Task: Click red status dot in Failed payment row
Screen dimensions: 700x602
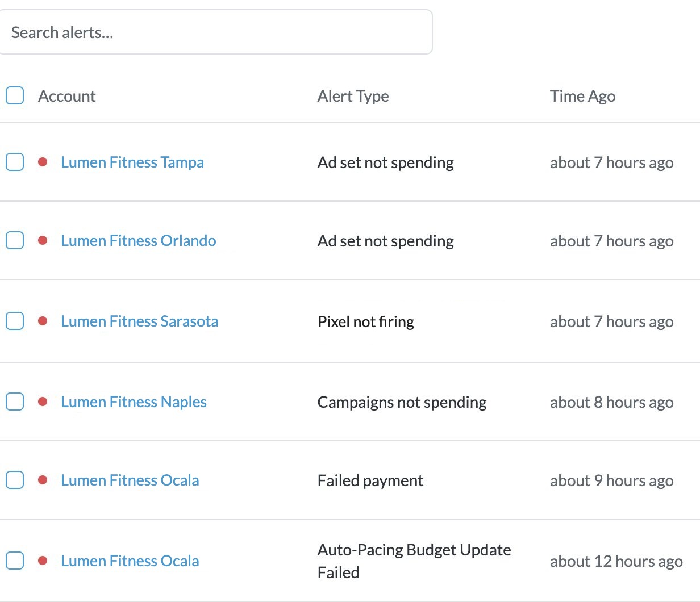Action: (x=43, y=480)
